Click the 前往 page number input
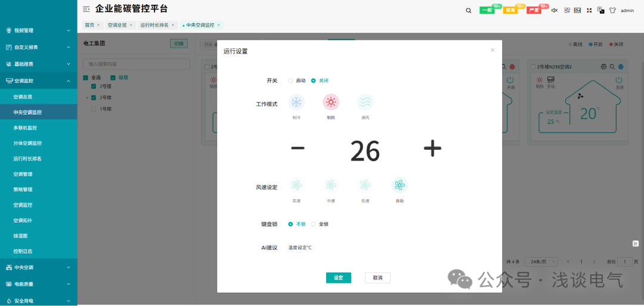Screen dimensions: 644x306 click(x=625, y=262)
